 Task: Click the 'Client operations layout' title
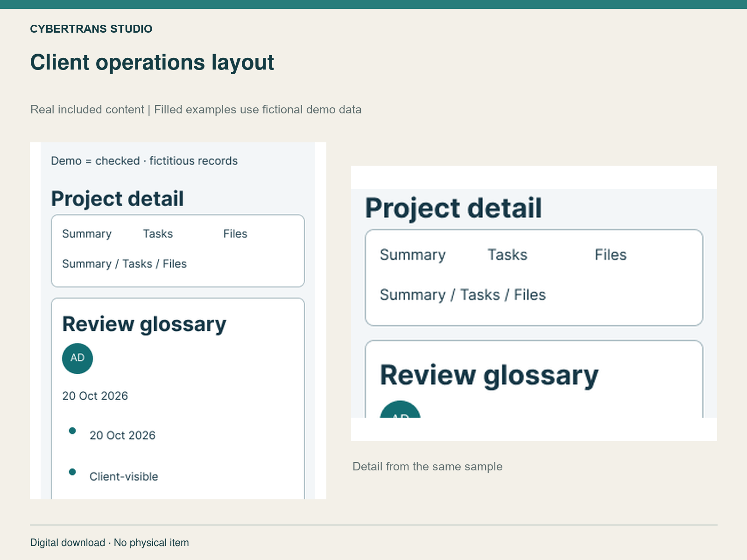pyautogui.click(x=152, y=62)
